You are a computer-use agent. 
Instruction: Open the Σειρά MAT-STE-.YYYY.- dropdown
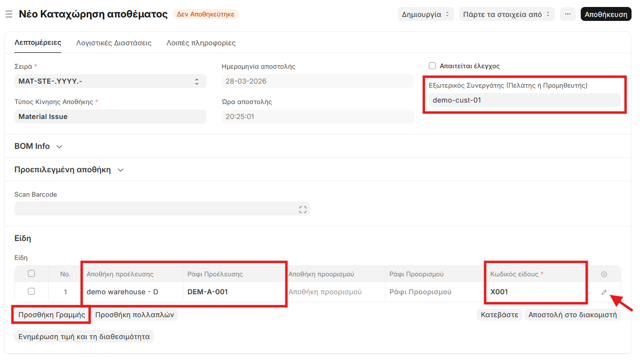[x=110, y=81]
